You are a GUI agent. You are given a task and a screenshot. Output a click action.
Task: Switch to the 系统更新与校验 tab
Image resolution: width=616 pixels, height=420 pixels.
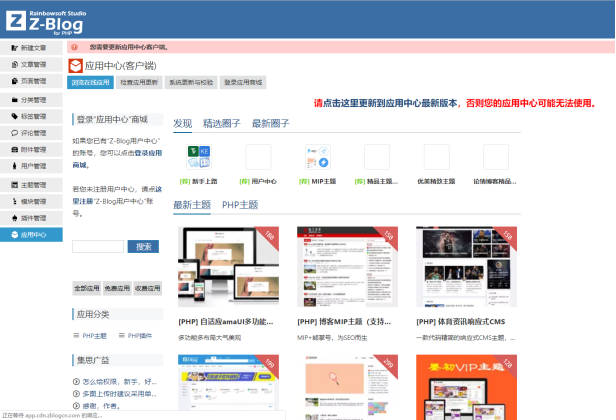click(191, 83)
